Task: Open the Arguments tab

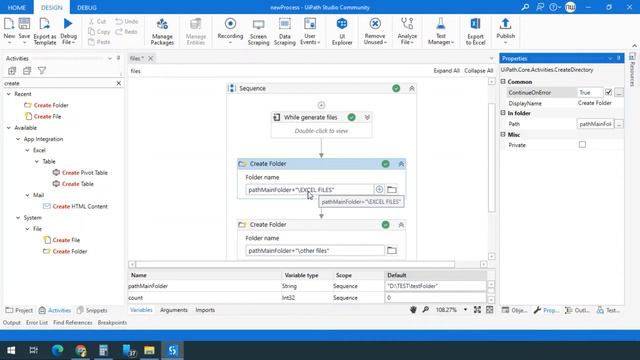Action: [174, 310]
